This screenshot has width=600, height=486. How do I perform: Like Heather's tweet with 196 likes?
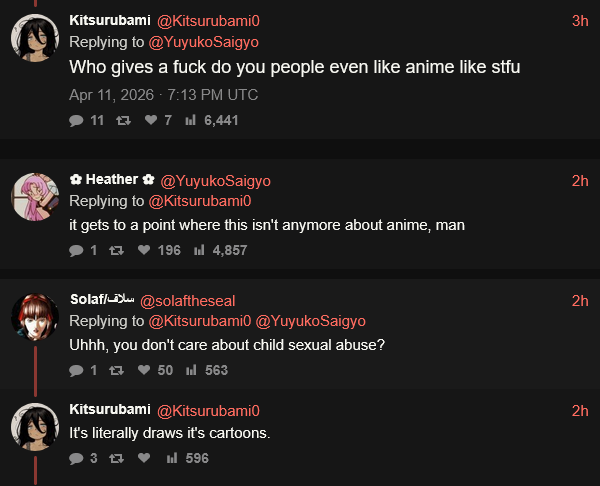144,250
